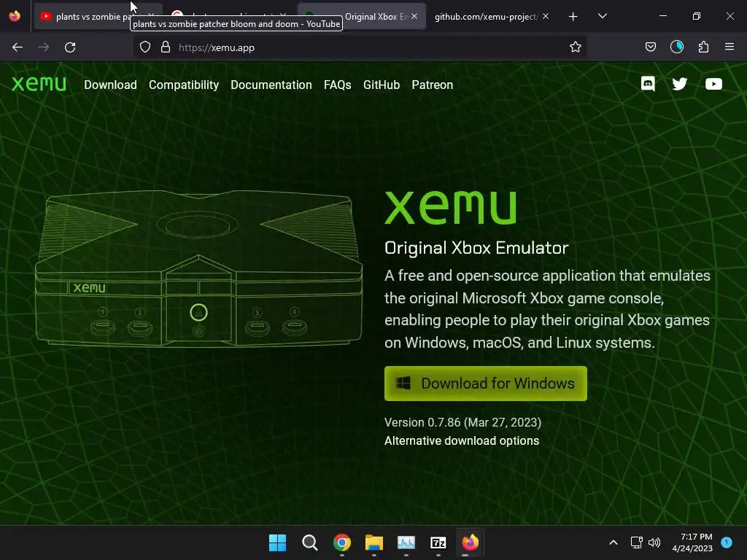The width and height of the screenshot is (747, 560).
Task: Switch to Google Chrome in taskbar
Action: (342, 542)
